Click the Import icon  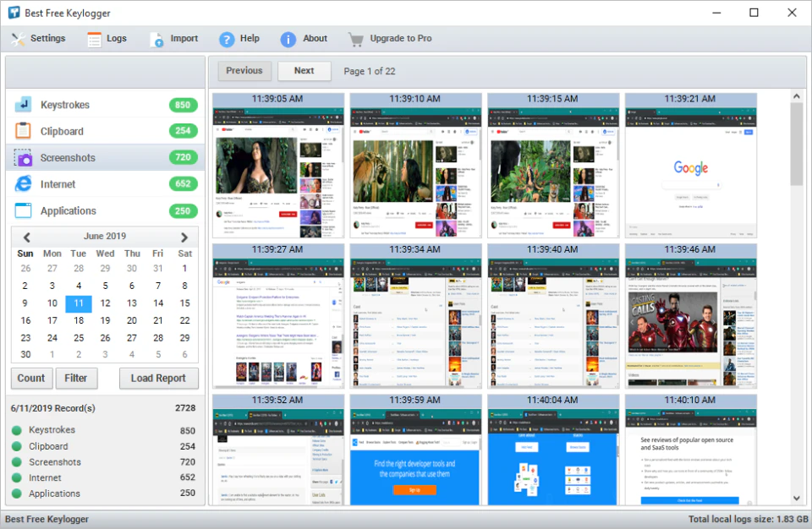155,37
